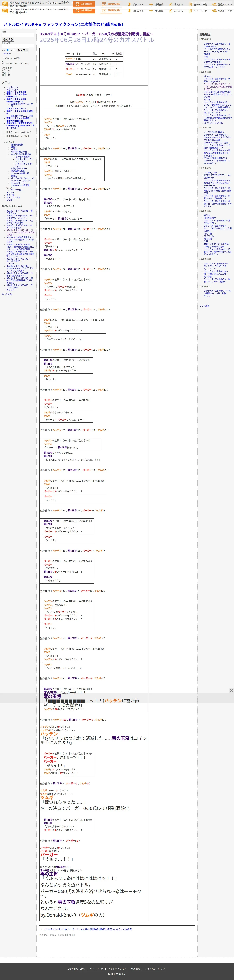
Task: Select the "or" search radio button
Action: point(14,50)
